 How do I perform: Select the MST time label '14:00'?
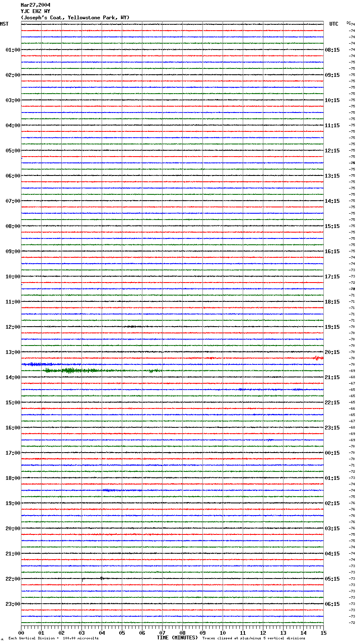pyautogui.click(x=13, y=377)
